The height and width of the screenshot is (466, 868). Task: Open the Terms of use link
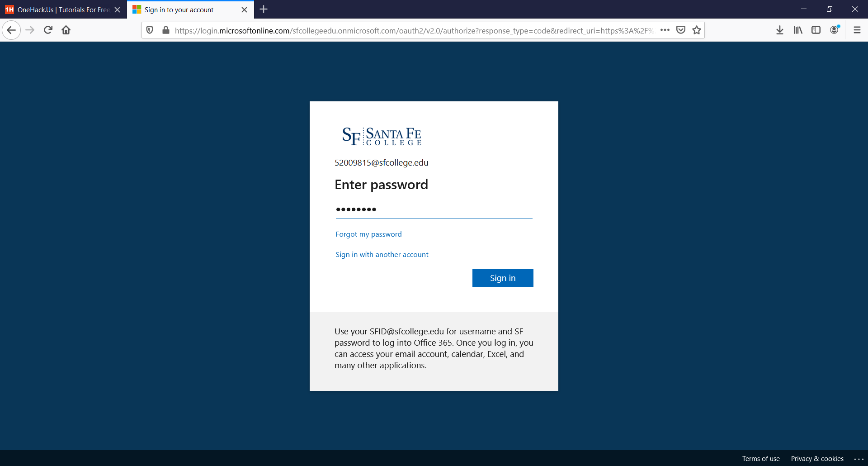point(761,459)
